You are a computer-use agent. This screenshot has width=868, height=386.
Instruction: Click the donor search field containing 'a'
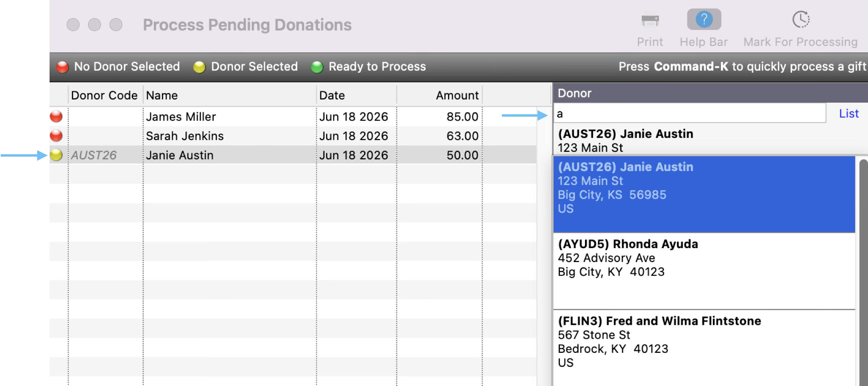point(690,113)
